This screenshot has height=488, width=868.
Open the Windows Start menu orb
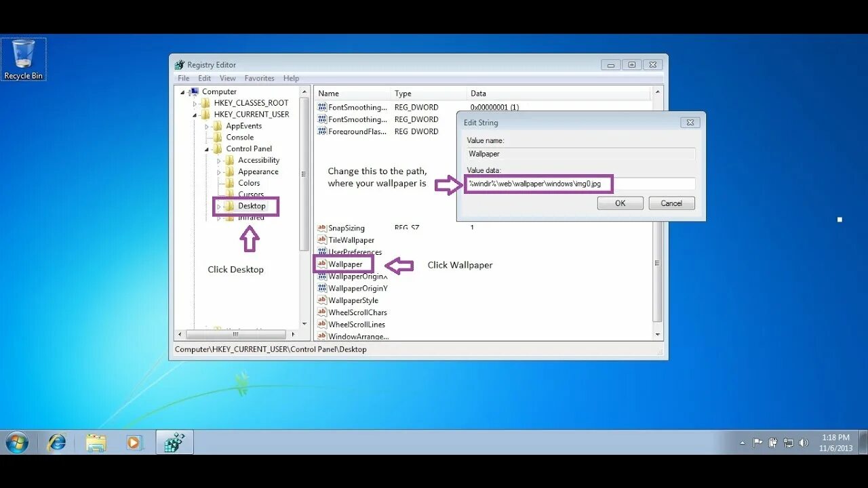(17, 443)
